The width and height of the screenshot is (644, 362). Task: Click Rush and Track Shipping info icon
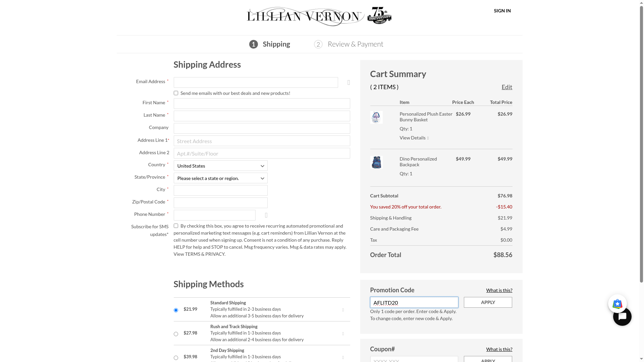click(x=343, y=334)
